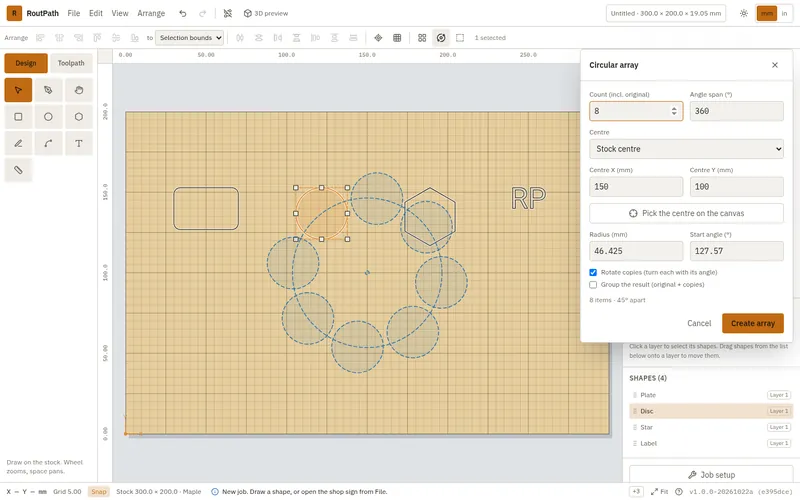Click the Align horizontal centres icon
The image size is (800, 500).
point(59,38)
